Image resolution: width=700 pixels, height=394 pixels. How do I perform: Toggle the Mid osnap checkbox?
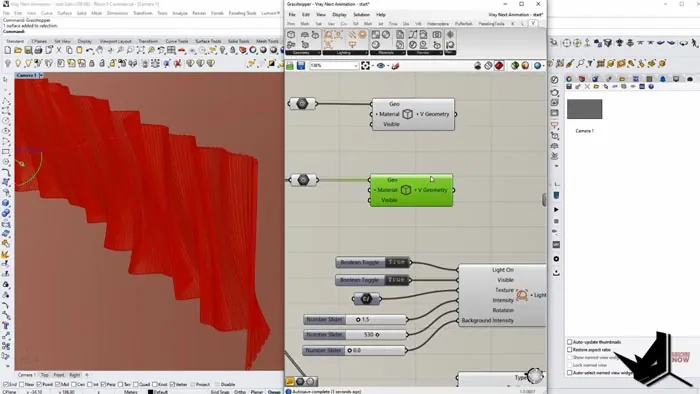point(57,384)
